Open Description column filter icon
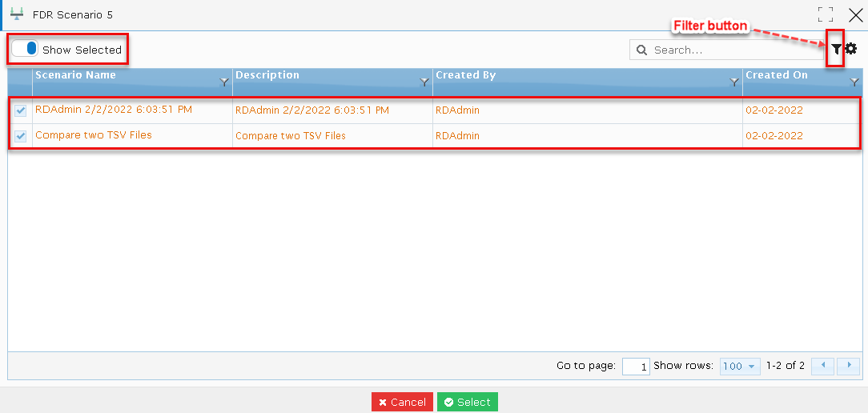The image size is (868, 413). click(424, 82)
